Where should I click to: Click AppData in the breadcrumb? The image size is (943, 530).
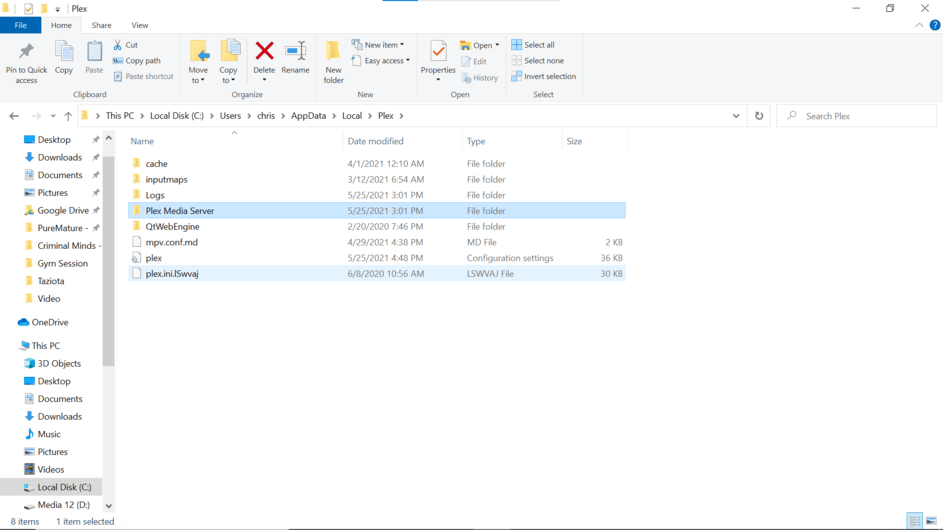point(309,116)
